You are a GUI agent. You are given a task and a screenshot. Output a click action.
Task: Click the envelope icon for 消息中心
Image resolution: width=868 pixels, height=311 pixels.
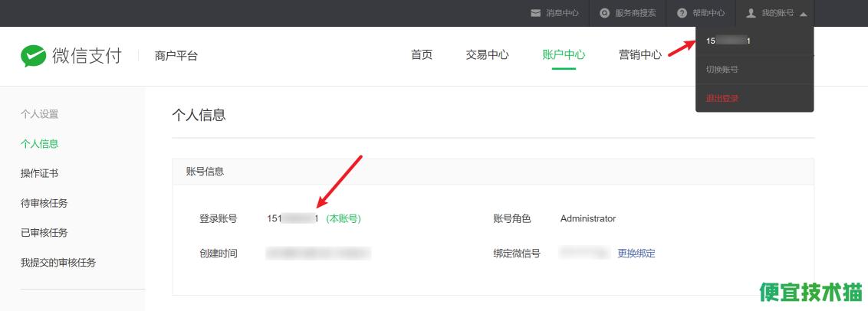535,13
